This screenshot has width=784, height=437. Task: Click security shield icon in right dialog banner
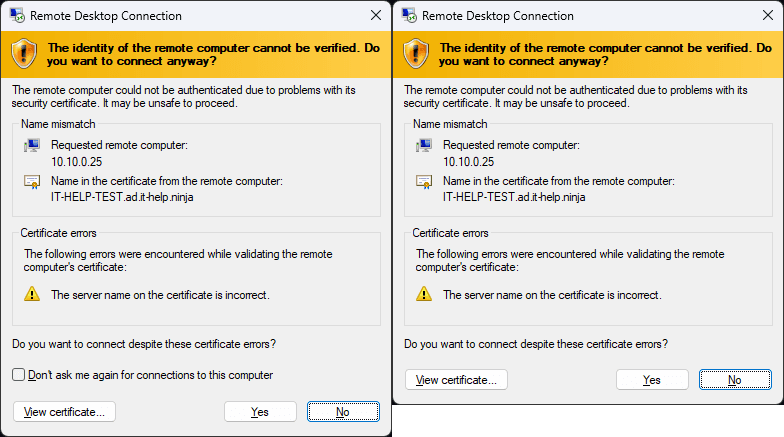point(416,54)
